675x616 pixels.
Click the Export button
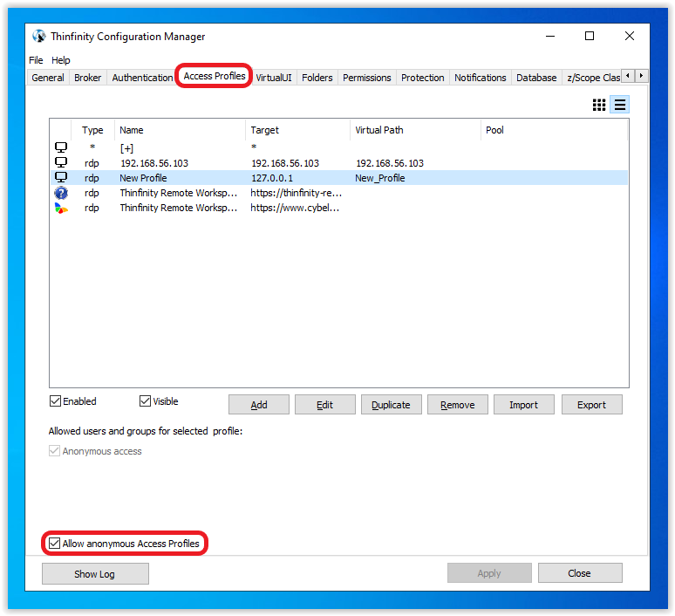click(592, 405)
